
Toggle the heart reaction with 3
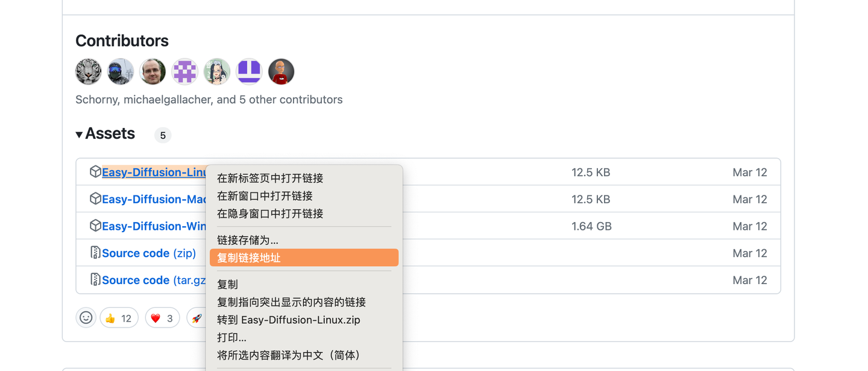click(x=162, y=318)
